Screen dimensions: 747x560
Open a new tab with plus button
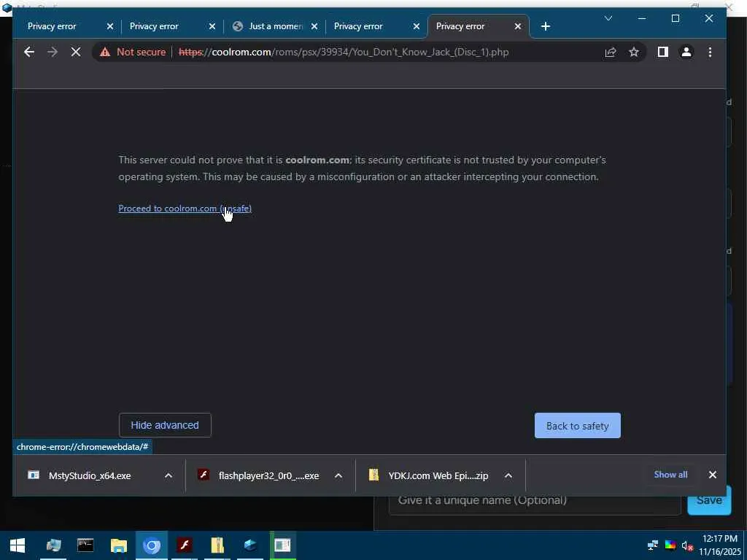pos(546,26)
